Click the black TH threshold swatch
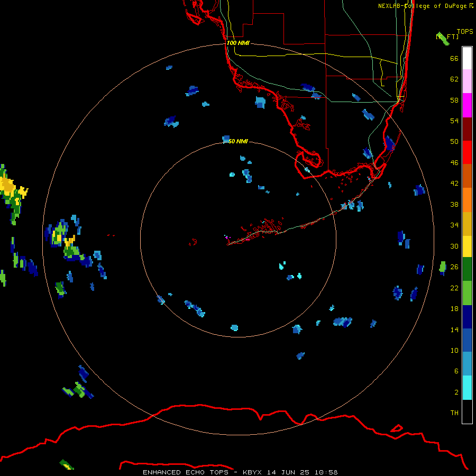 [467, 411]
